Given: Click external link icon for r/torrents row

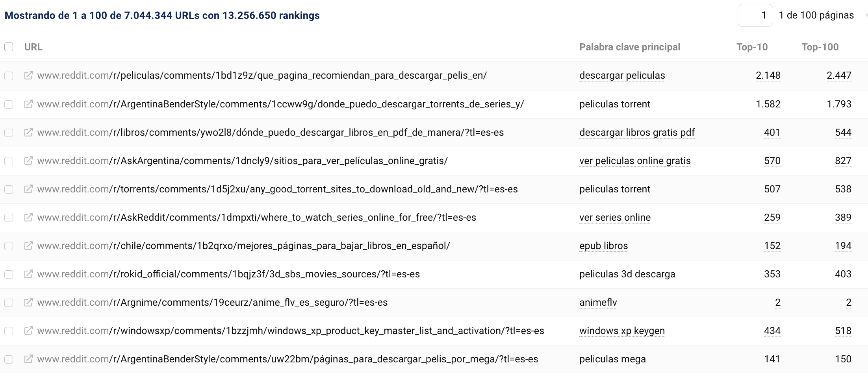Looking at the screenshot, I should tap(28, 189).
